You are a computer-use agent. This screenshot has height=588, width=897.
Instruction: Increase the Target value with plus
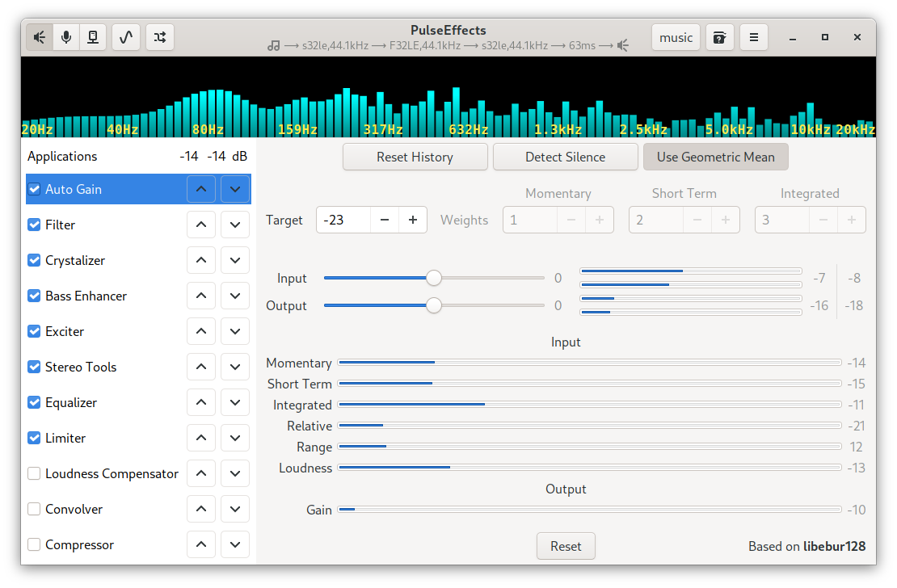412,220
